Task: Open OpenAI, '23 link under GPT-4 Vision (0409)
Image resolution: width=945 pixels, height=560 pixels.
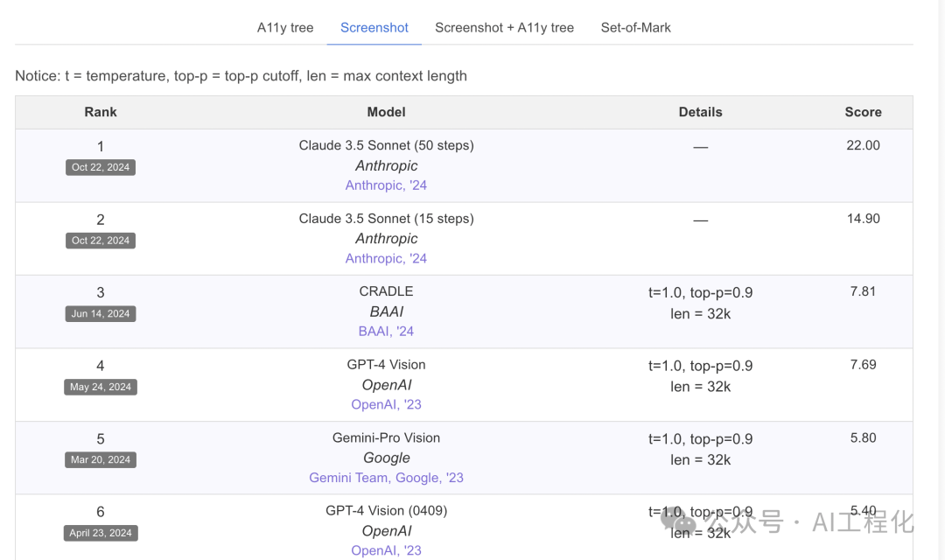Action: [x=387, y=550]
